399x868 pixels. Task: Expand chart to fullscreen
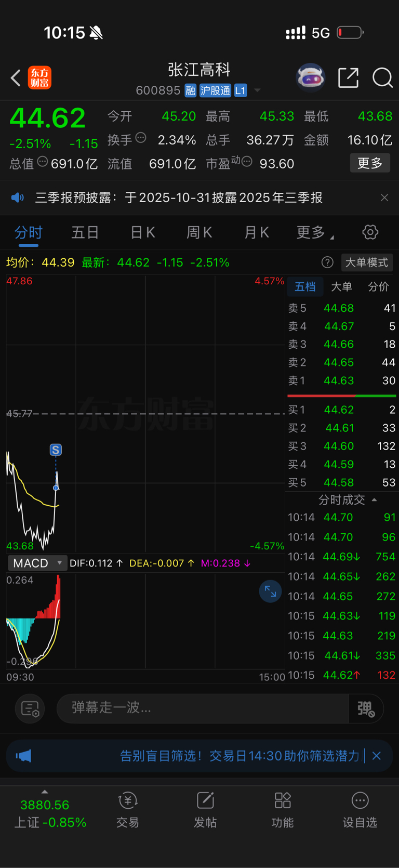coord(270,591)
